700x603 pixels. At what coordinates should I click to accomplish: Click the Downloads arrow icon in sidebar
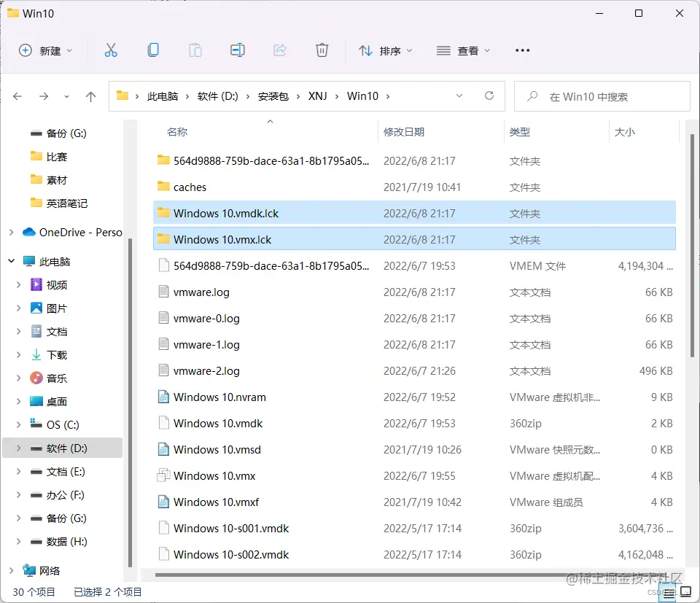tap(36, 355)
